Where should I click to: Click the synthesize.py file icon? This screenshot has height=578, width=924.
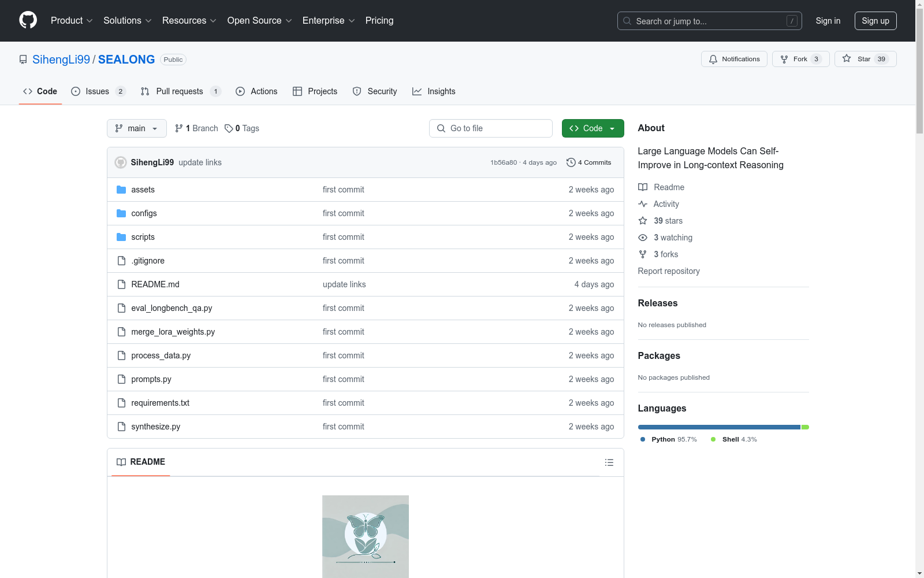[x=121, y=427]
